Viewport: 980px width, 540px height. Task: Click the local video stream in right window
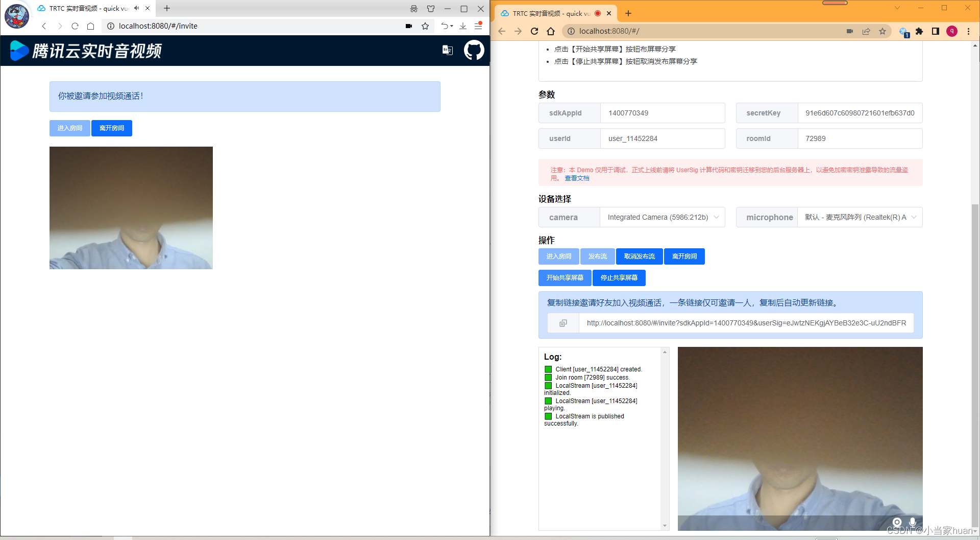click(x=800, y=439)
